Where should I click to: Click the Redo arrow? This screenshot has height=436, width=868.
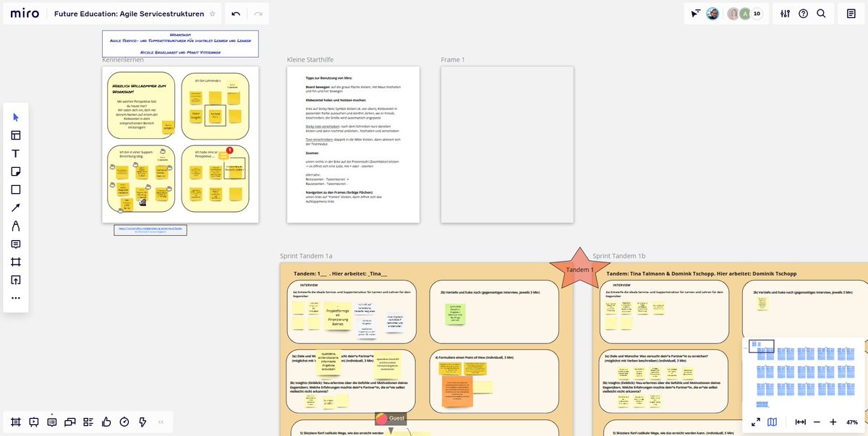coord(258,14)
